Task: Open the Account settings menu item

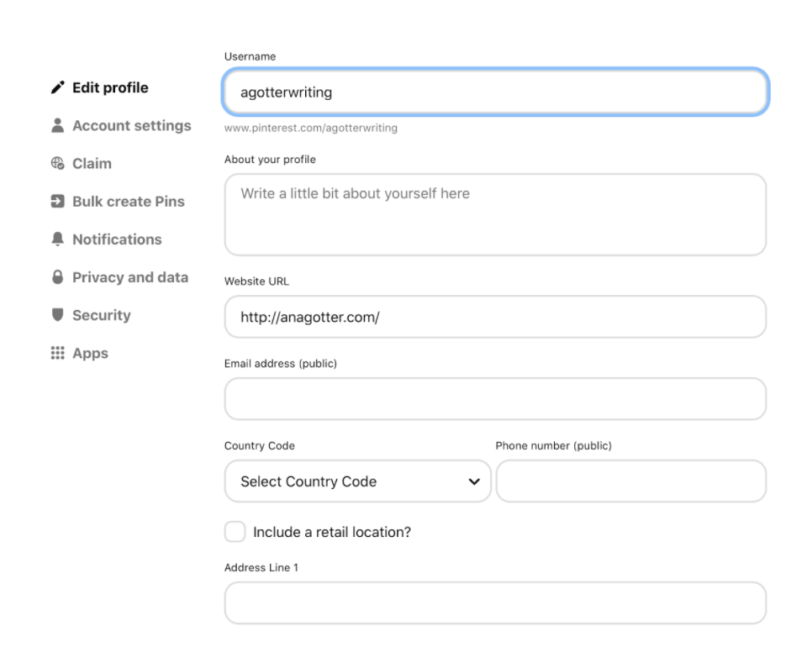Action: (x=131, y=125)
